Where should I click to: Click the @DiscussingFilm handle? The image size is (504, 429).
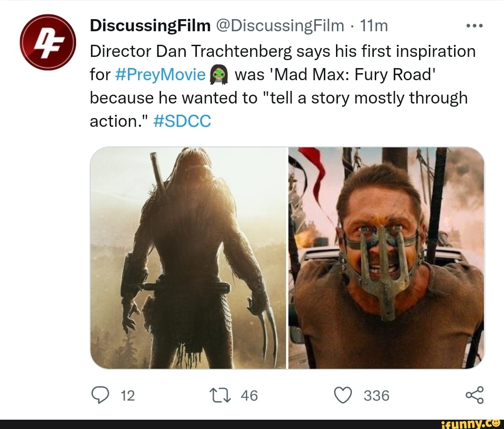280,26
